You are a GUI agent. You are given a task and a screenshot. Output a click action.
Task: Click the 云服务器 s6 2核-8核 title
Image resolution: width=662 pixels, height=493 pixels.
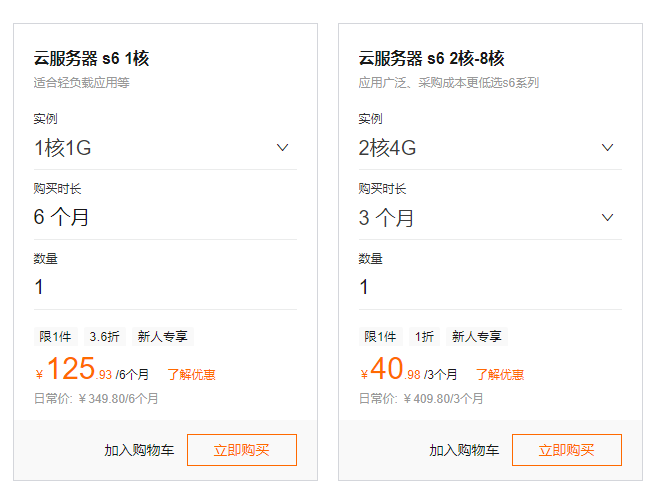[432, 58]
